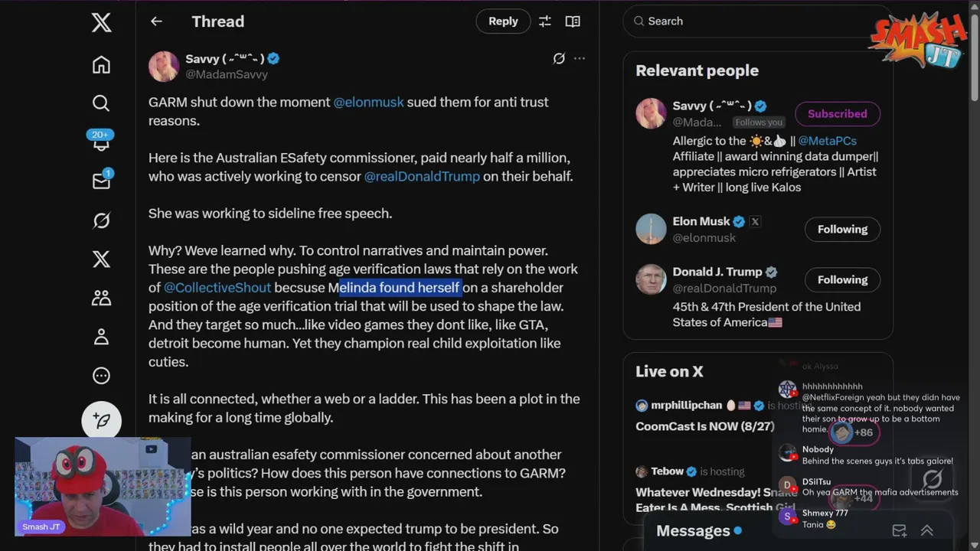The image size is (980, 551).
Task: Open reader view book icon
Action: tap(573, 21)
